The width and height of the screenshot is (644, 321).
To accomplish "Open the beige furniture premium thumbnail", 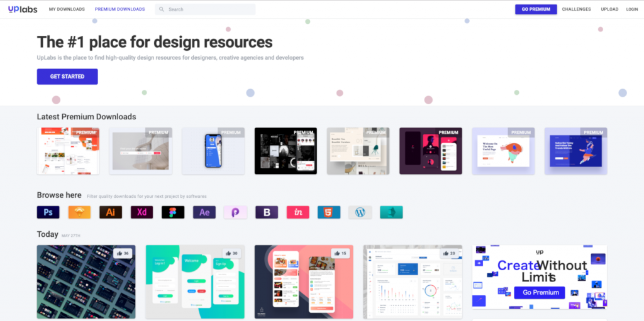I will (358, 151).
